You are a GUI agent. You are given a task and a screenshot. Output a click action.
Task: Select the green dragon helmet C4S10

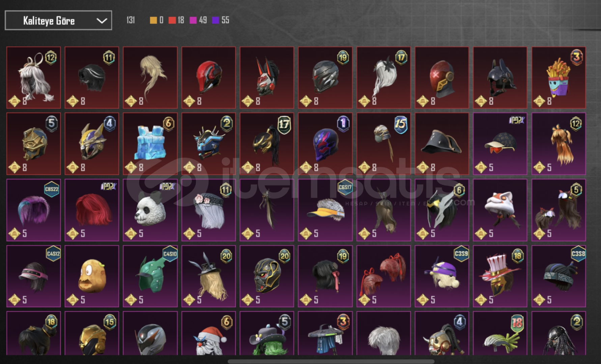(x=150, y=276)
